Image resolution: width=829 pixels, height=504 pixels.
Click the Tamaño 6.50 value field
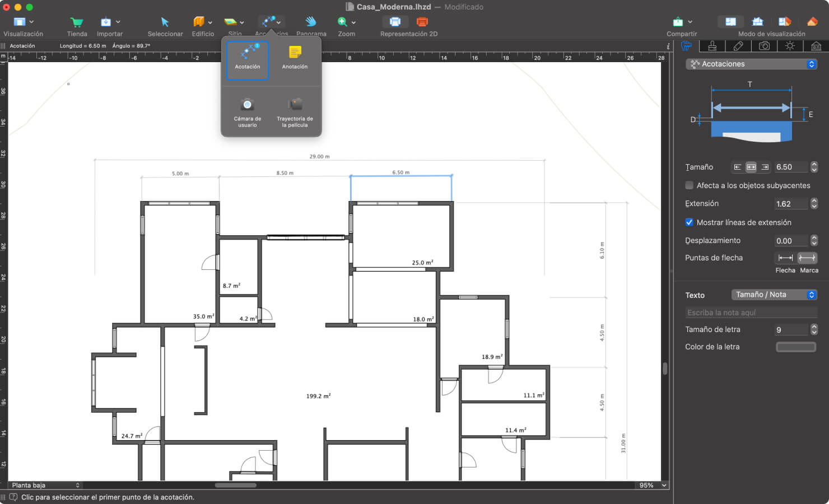point(791,167)
